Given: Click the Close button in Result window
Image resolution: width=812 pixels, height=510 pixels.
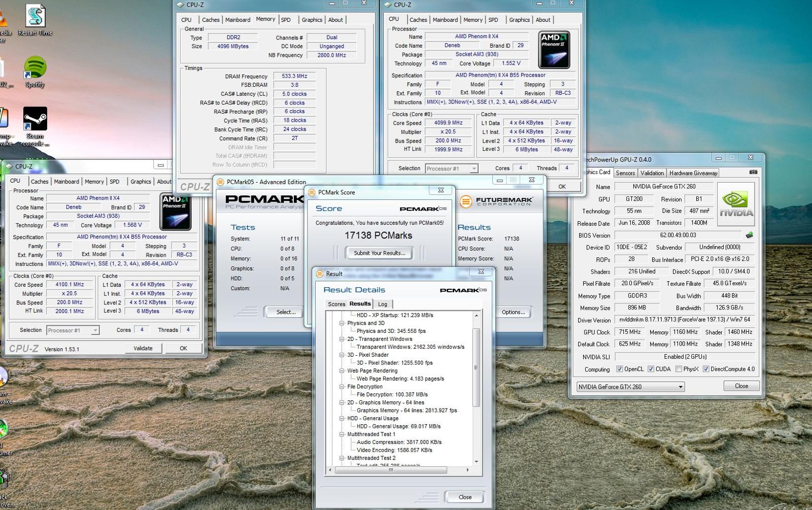Looking at the screenshot, I should 465,497.
